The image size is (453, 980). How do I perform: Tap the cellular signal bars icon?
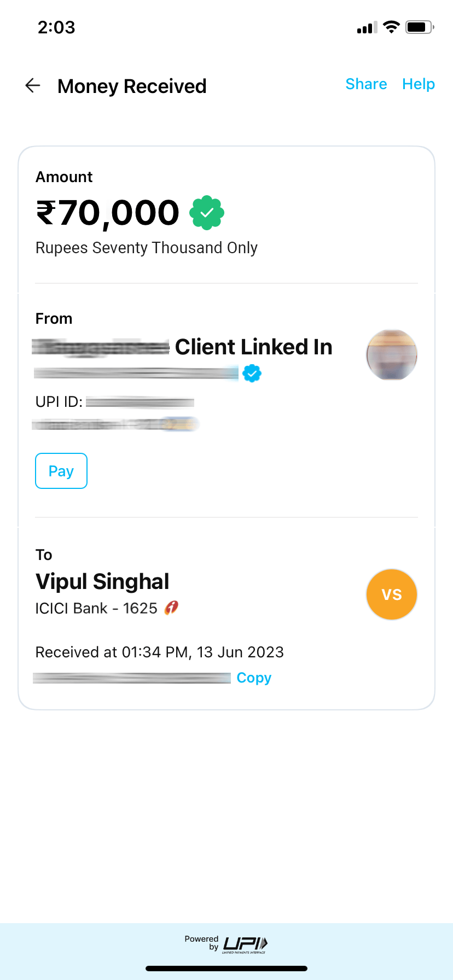pyautogui.click(x=367, y=27)
